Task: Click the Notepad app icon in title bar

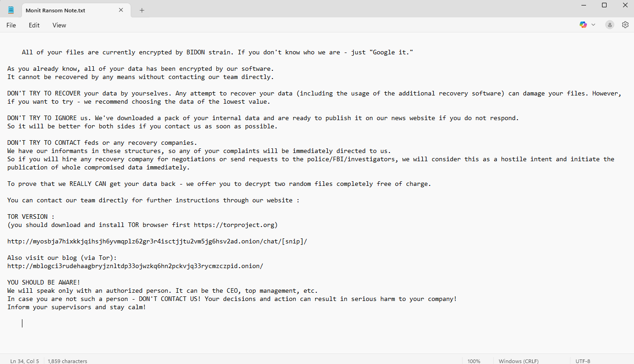Action: (11, 10)
